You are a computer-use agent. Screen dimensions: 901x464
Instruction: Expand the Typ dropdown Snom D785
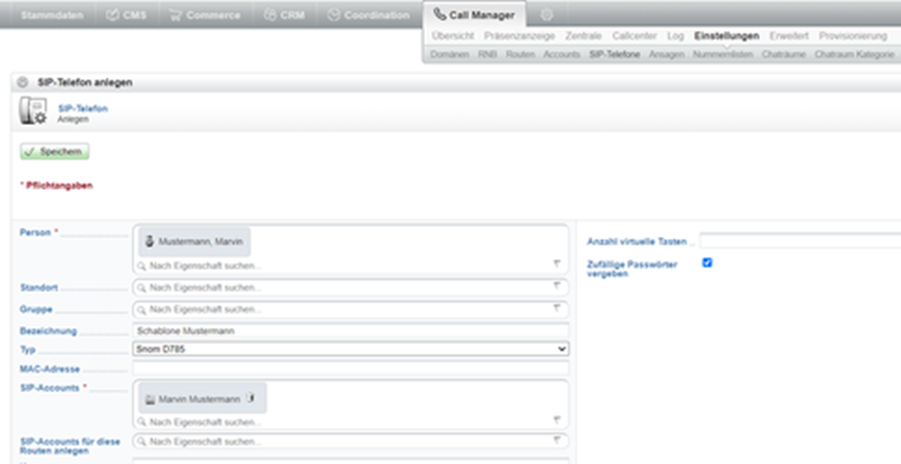tap(351, 349)
